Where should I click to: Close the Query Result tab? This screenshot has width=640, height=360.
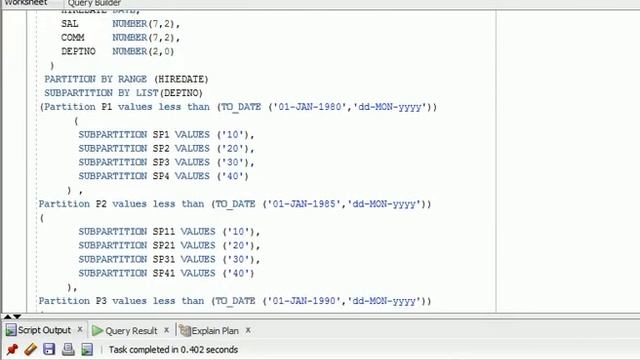[167, 330]
